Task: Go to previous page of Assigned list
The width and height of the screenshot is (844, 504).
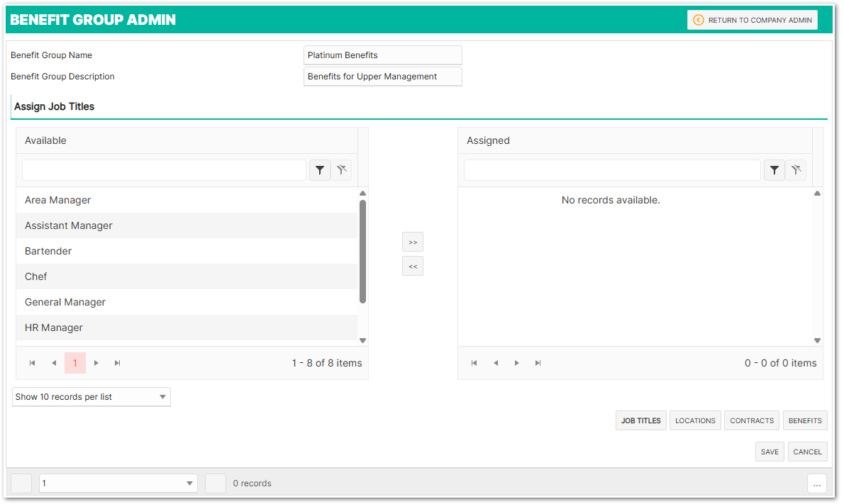Action: coord(496,363)
